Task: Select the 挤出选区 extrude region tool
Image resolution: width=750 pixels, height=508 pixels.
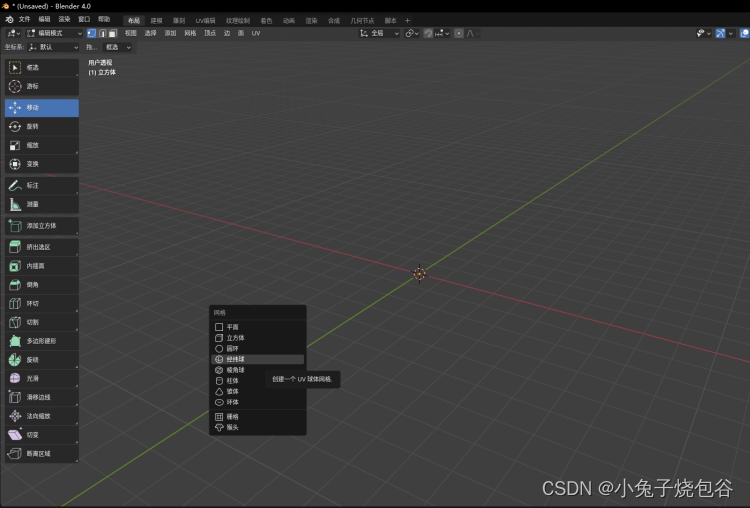Action: coord(42,247)
